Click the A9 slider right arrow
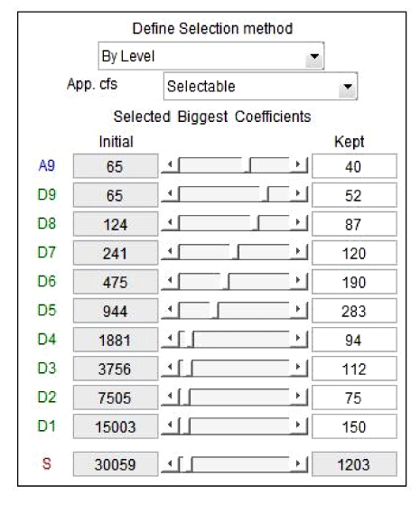The height and width of the screenshot is (505, 420). tap(298, 165)
